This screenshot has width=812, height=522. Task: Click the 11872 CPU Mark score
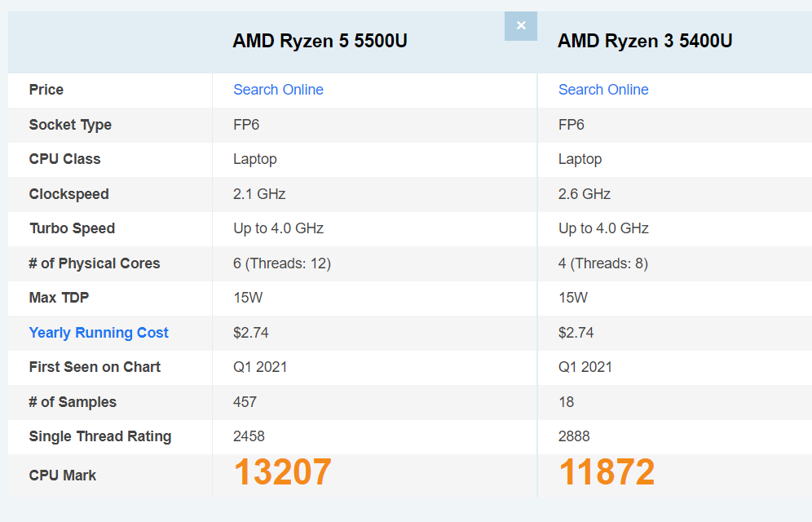(607, 471)
